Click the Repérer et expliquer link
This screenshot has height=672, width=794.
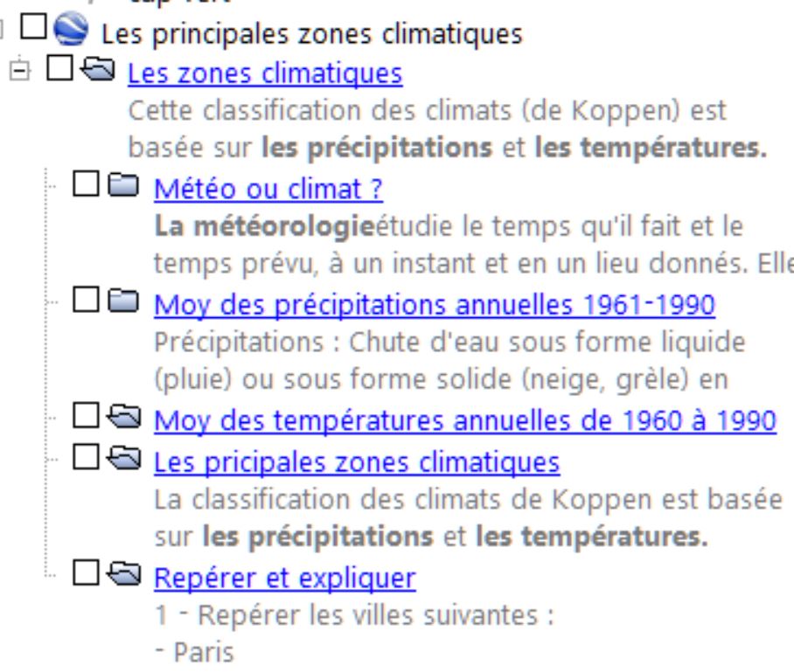pyautogui.click(x=284, y=578)
